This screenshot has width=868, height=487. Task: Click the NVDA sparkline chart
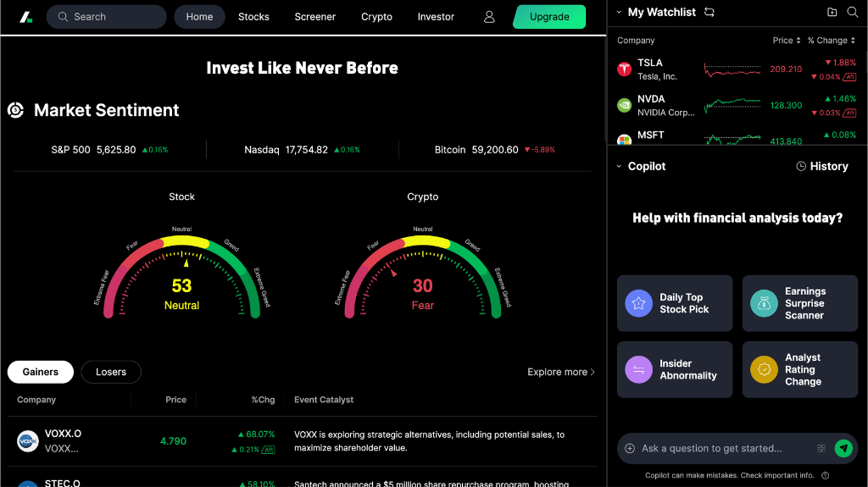point(732,104)
